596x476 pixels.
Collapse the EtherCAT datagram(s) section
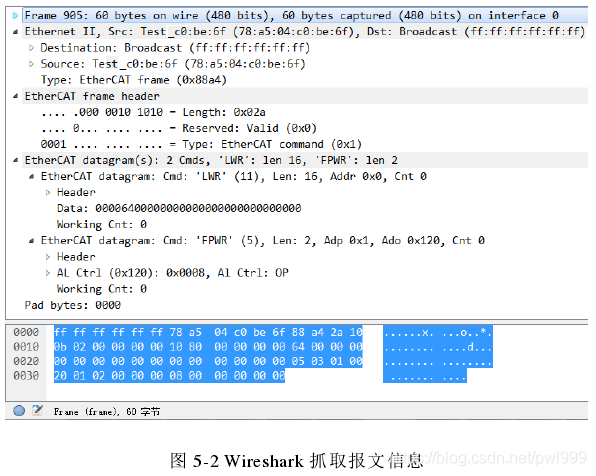pyautogui.click(x=15, y=160)
